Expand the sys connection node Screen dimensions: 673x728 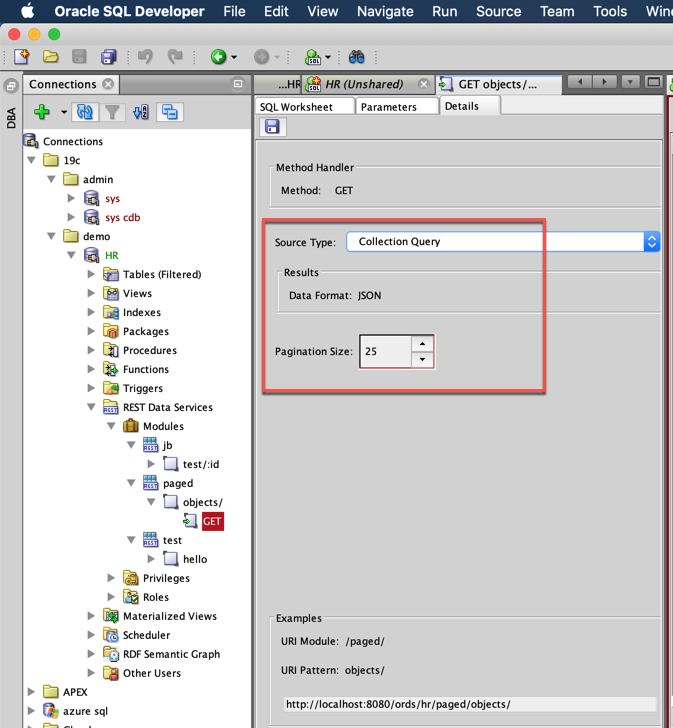tap(71, 198)
